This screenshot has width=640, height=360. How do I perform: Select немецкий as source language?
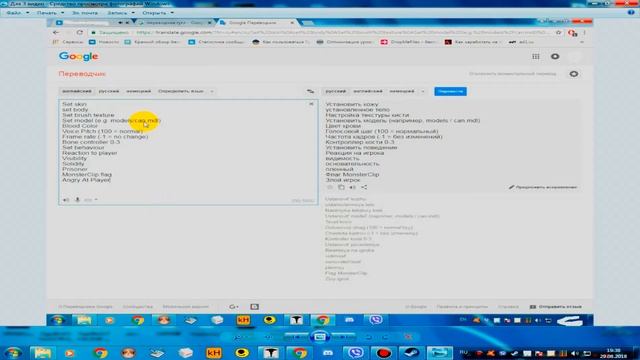[x=138, y=91]
